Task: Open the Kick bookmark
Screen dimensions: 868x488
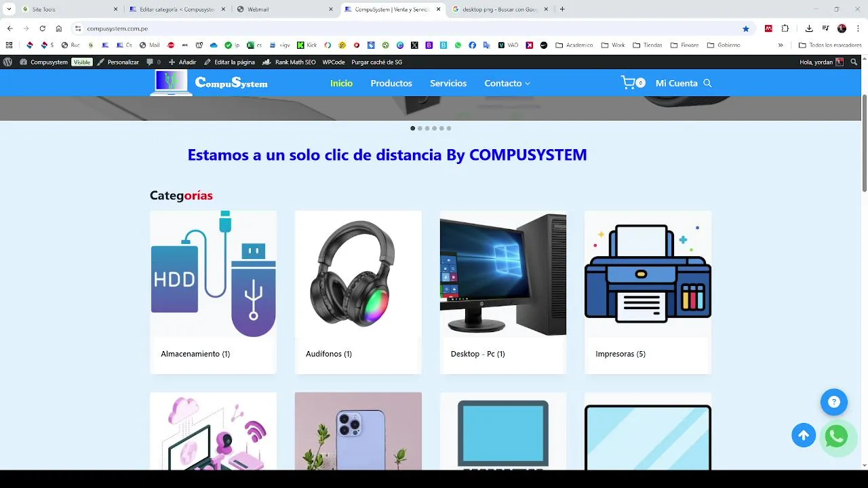Action: [x=307, y=45]
